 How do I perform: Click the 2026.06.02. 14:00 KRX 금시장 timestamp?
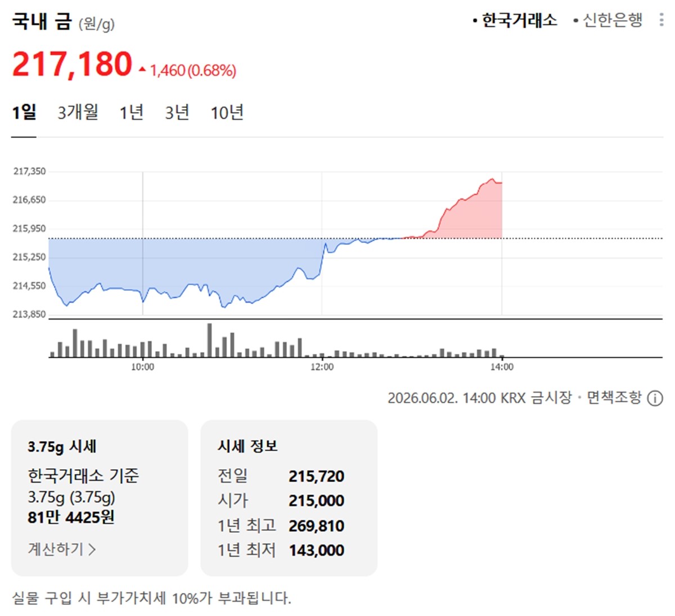(x=479, y=398)
